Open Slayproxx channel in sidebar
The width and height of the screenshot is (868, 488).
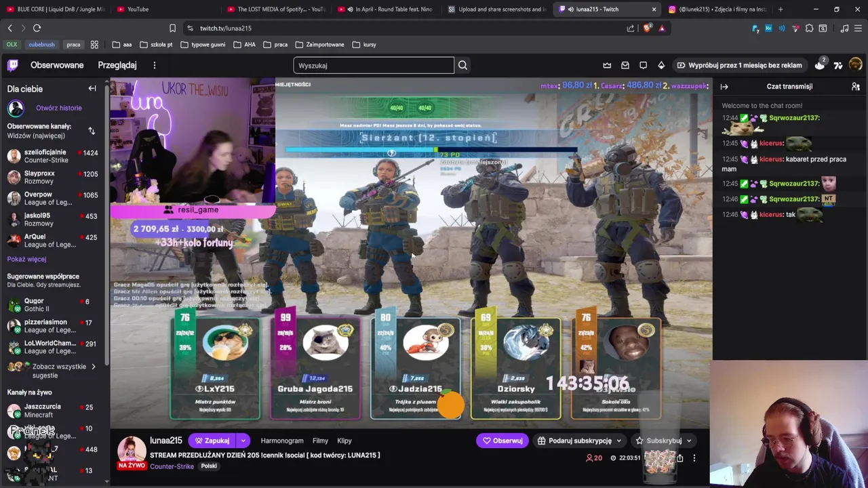click(53, 178)
